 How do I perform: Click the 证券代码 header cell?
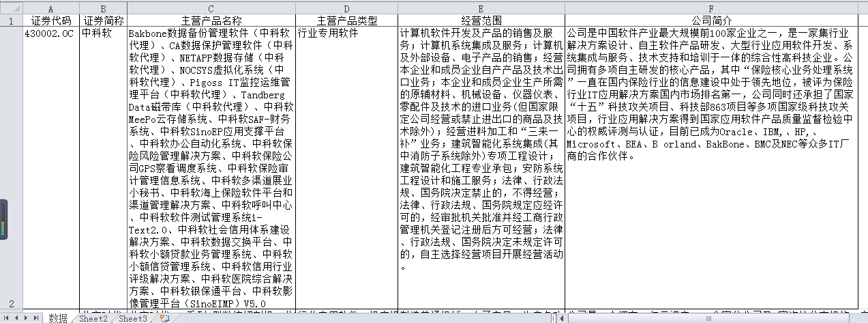(x=51, y=20)
